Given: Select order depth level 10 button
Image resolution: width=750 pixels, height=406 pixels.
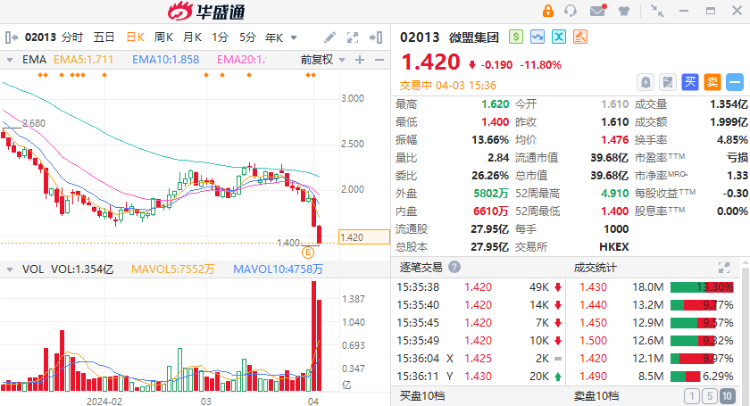Looking at the screenshot, I should [x=727, y=396].
